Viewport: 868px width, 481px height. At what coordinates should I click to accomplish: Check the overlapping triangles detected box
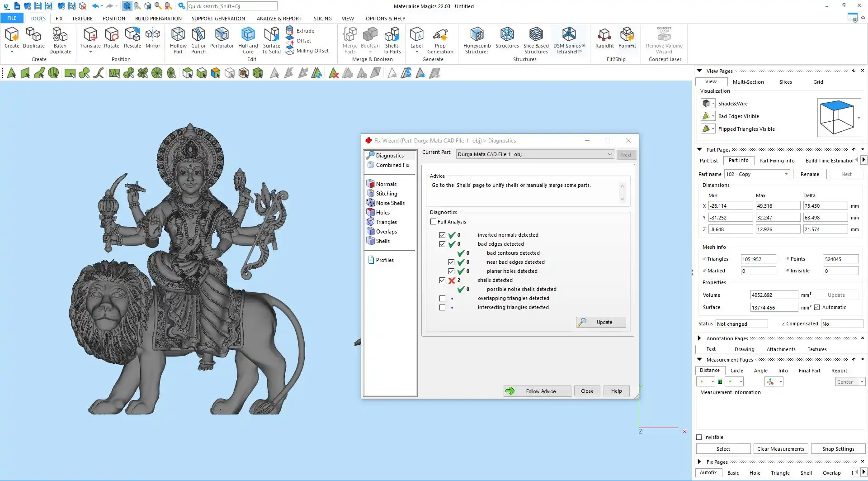coord(442,299)
